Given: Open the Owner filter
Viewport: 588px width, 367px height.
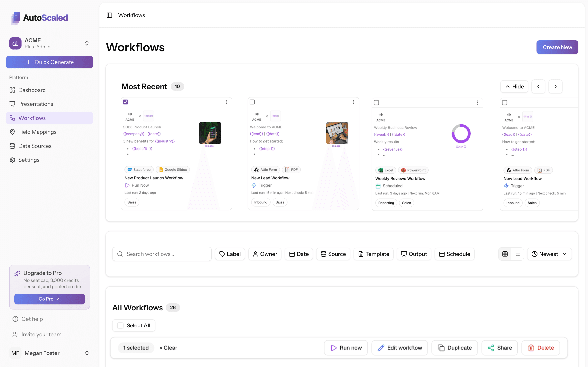Looking at the screenshot, I should (265, 254).
